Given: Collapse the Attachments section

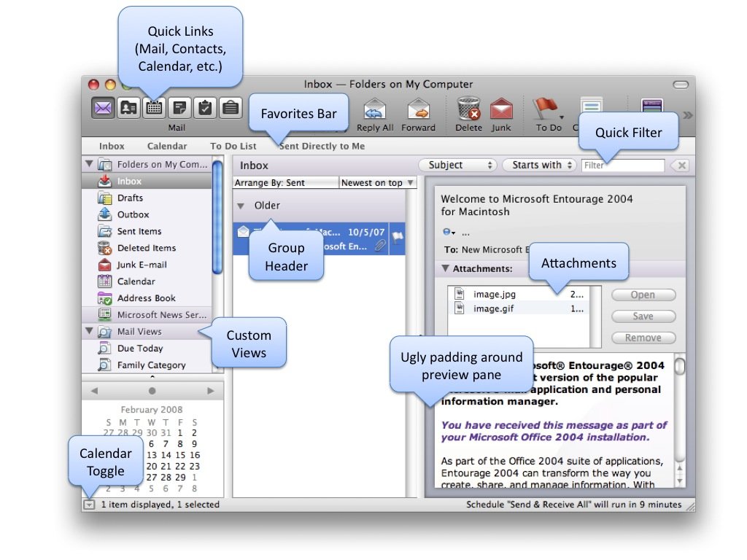Looking at the screenshot, I should (445, 268).
